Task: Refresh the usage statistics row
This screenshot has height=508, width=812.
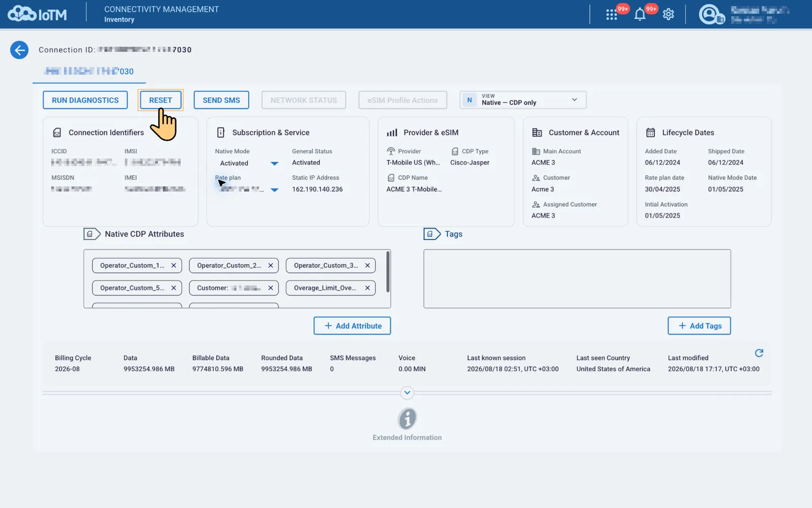Action: pyautogui.click(x=759, y=353)
